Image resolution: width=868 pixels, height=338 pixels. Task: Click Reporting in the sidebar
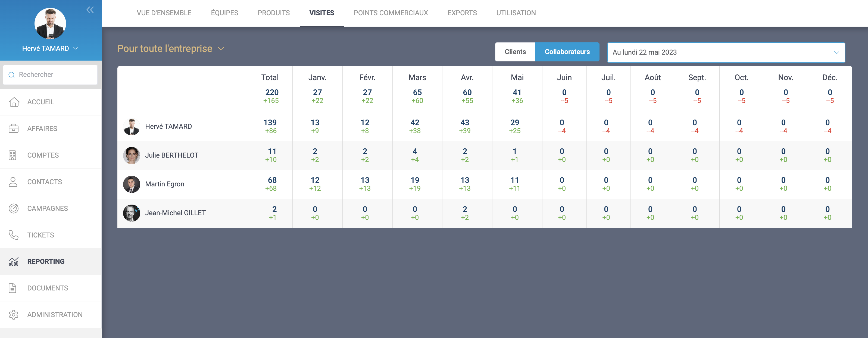pyautogui.click(x=45, y=261)
